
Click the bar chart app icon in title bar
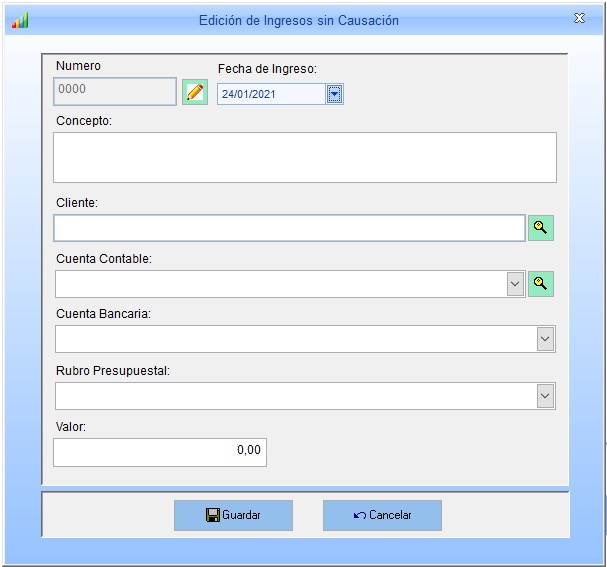(x=20, y=19)
